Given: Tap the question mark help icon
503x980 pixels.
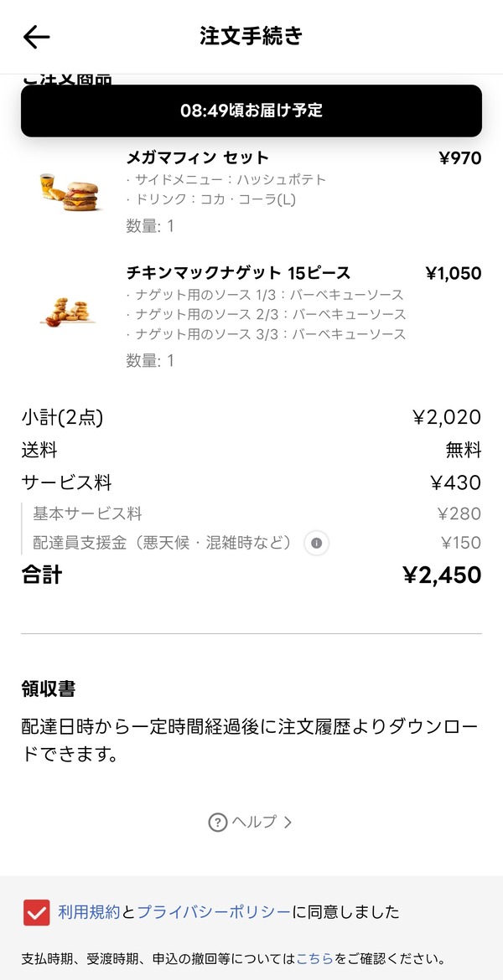Looking at the screenshot, I should coord(217,822).
